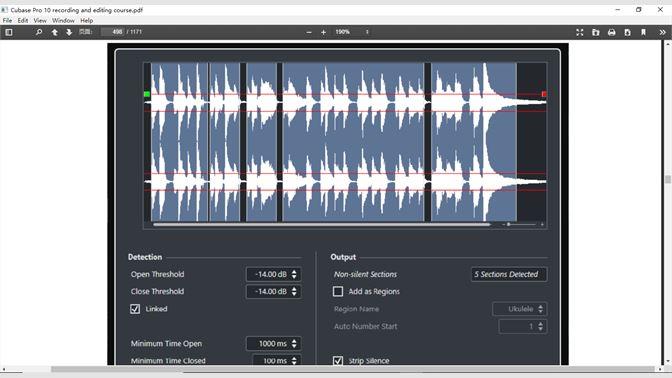Open the zoom level 190% dropdown

351,32
